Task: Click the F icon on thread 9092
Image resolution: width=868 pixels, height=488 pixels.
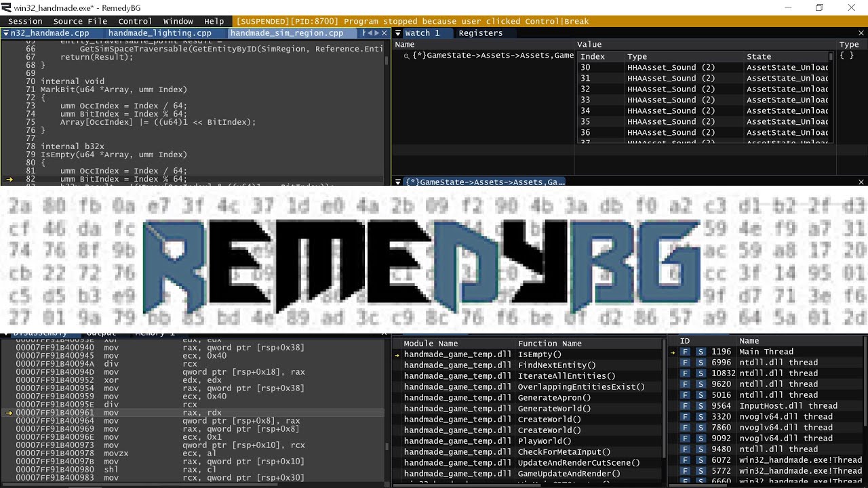Action: click(686, 439)
